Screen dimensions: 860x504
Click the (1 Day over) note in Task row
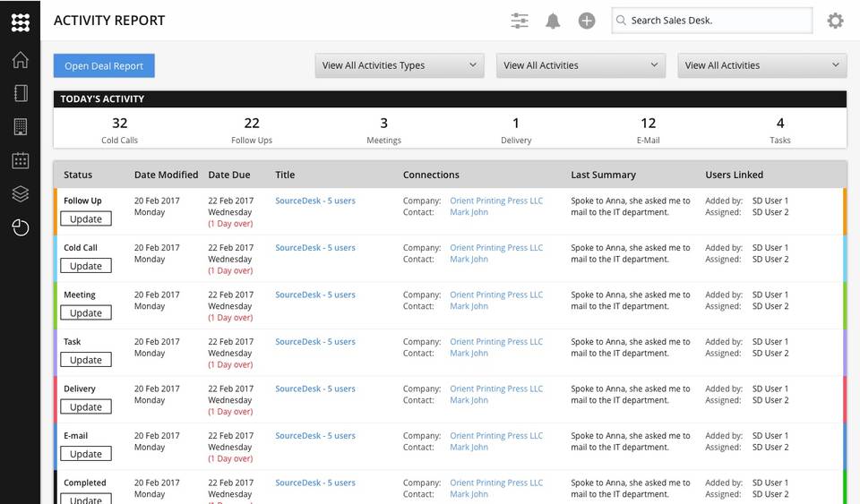click(230, 364)
